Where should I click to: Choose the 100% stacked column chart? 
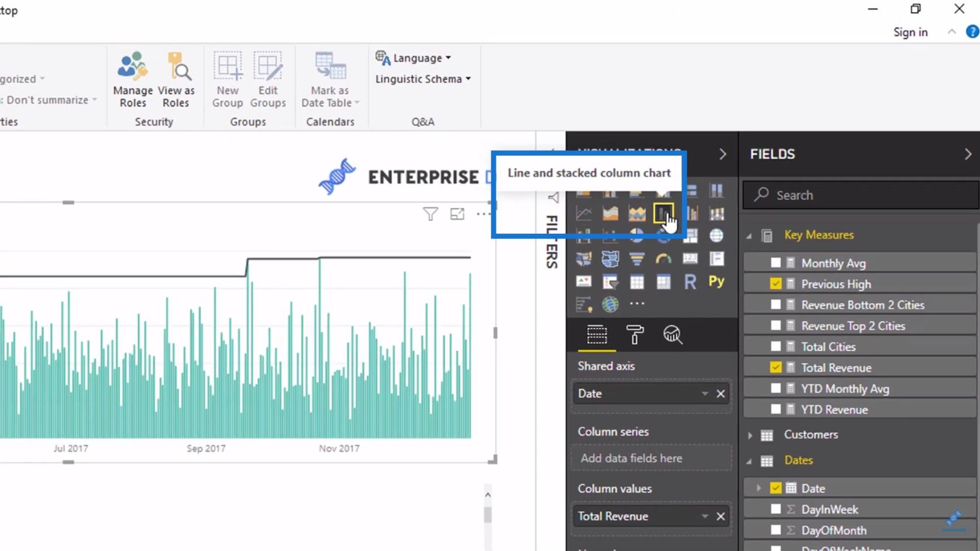click(717, 191)
